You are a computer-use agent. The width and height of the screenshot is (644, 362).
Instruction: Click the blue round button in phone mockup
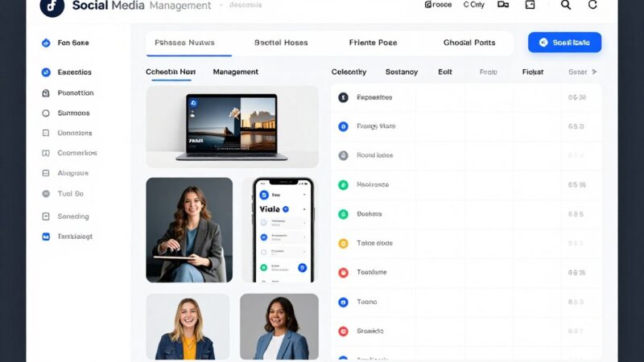pos(303,268)
